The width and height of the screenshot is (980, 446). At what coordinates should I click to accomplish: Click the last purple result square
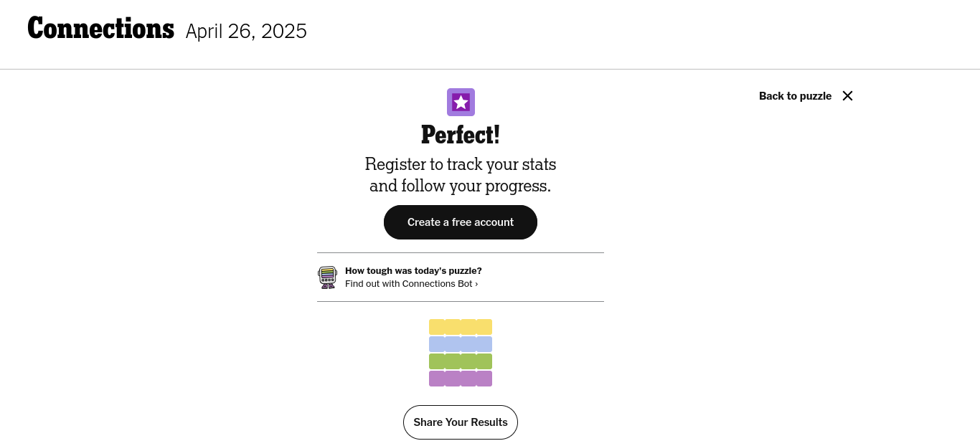(x=484, y=379)
